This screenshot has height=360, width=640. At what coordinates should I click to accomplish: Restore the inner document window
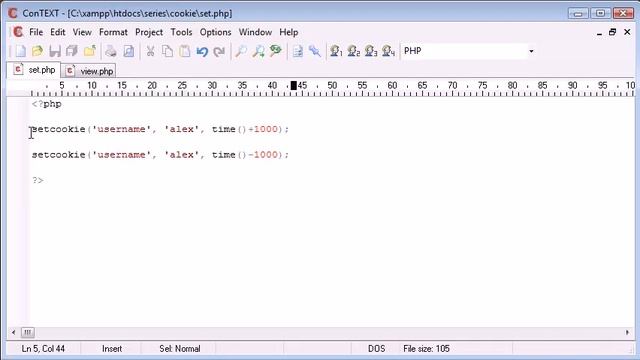612,32
